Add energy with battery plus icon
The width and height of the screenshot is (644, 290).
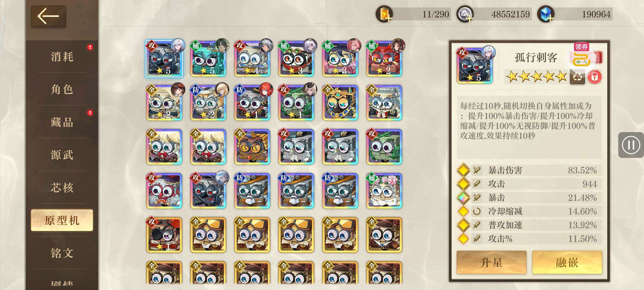click(384, 14)
